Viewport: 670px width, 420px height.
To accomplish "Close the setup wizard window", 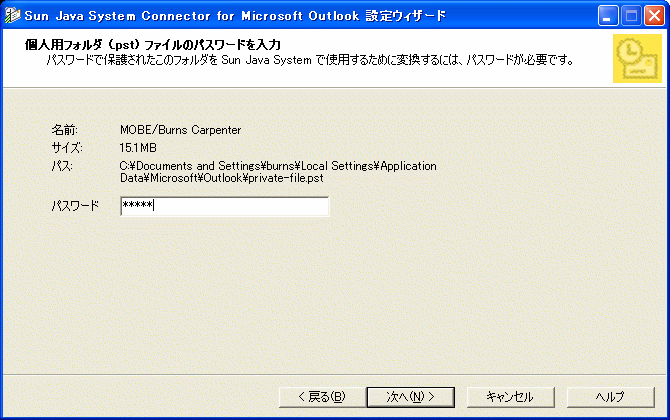I will click(654, 16).
